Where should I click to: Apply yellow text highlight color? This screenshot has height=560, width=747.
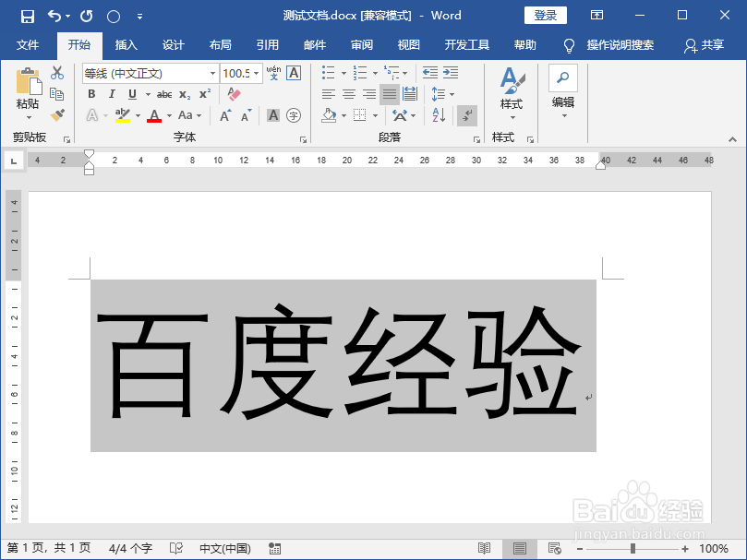(123, 115)
